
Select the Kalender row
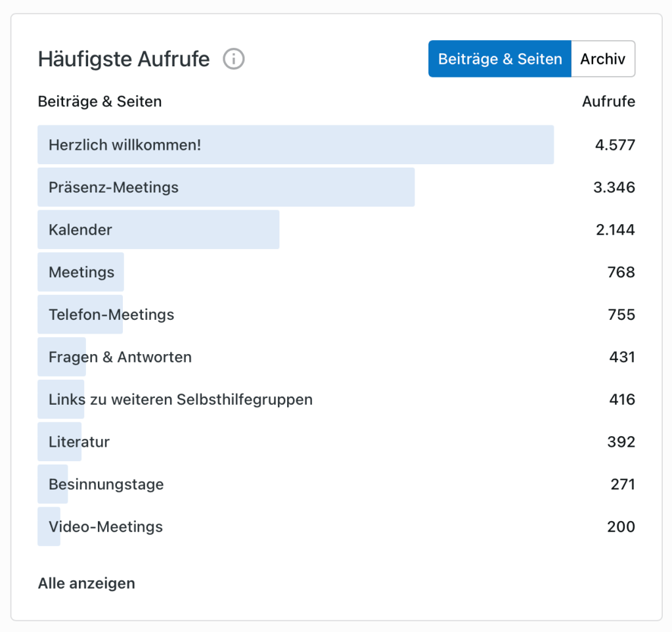(x=80, y=230)
